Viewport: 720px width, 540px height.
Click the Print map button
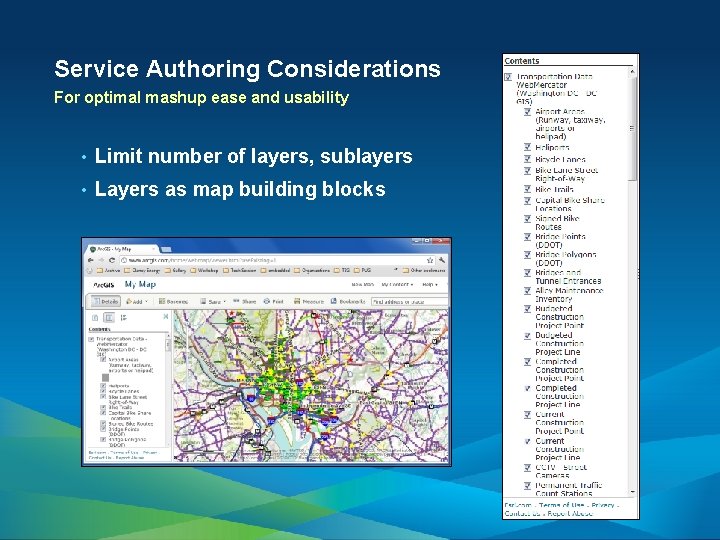[273, 302]
